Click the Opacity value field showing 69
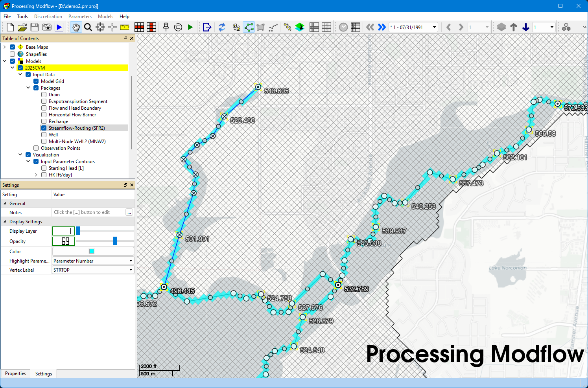Screen dimensions: 588x388 click(63, 241)
